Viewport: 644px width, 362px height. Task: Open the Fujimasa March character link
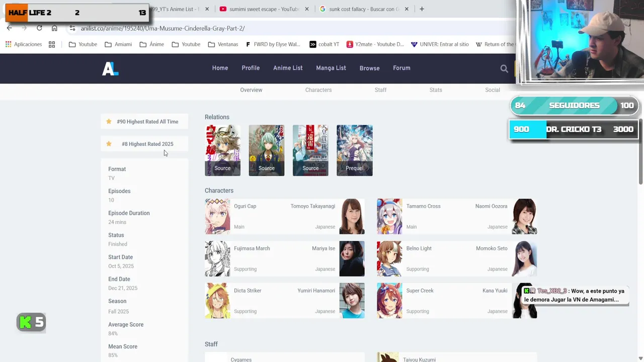coord(252,248)
